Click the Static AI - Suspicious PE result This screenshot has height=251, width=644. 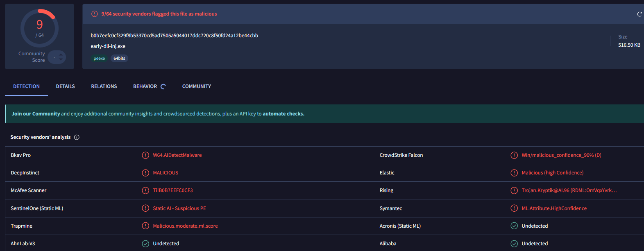[x=179, y=208]
